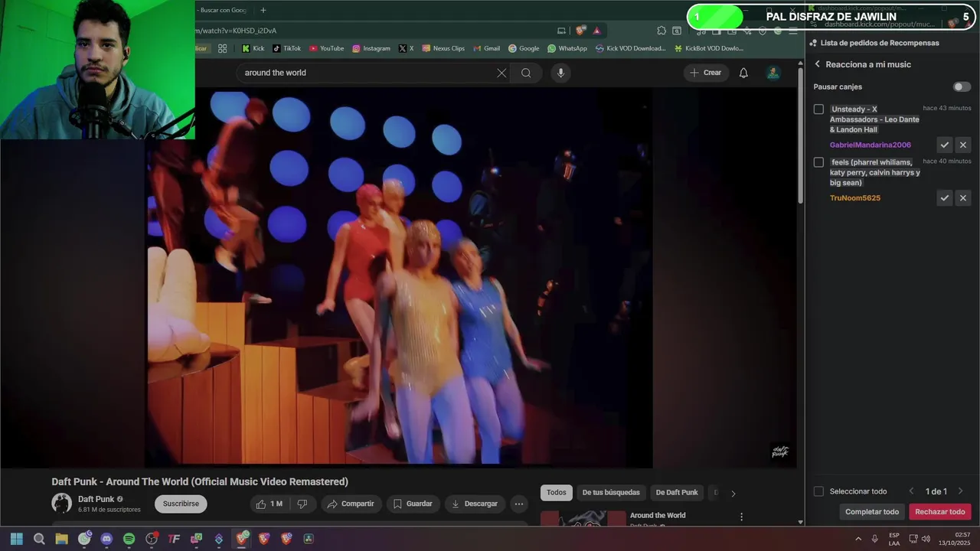This screenshot has width=980, height=551.
Task: Click the Around the World suggested thumbnail
Action: [x=583, y=519]
